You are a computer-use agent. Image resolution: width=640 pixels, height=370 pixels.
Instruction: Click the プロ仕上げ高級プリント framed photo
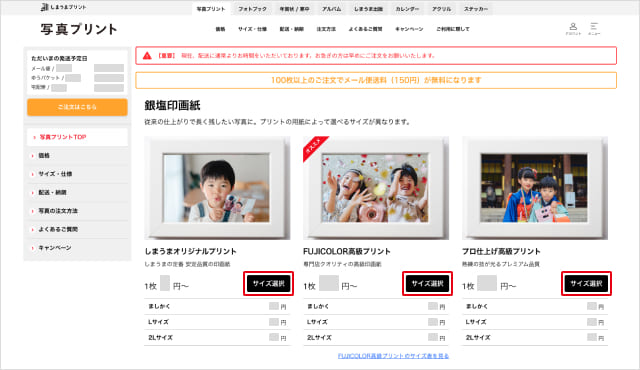pos(535,188)
